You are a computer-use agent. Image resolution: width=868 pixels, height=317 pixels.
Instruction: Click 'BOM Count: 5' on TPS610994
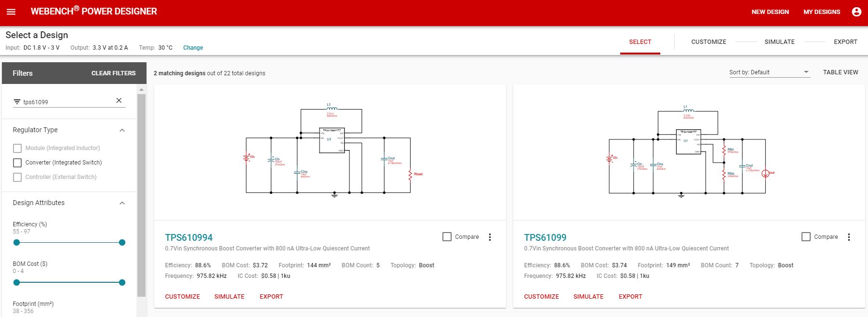click(361, 265)
